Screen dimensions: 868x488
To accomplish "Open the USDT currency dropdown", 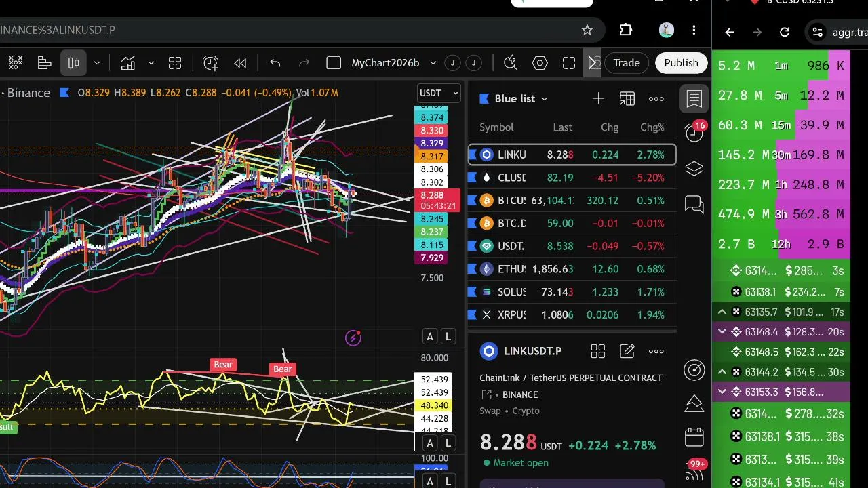I will pos(439,94).
